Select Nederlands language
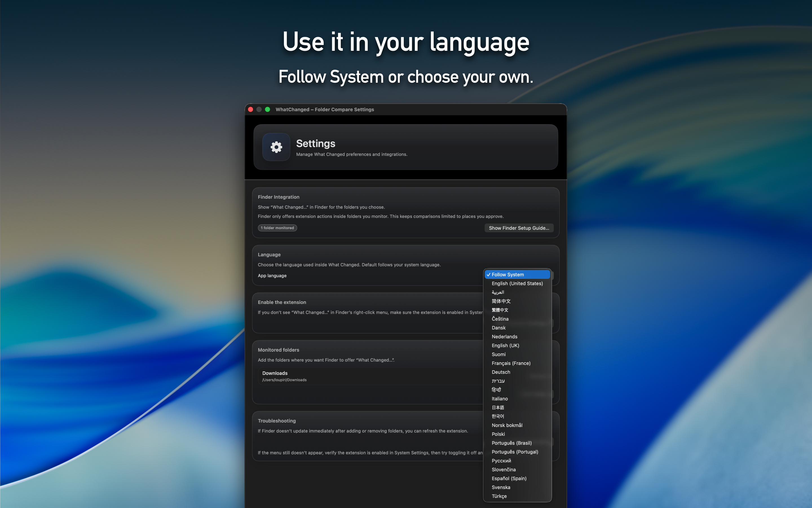Image resolution: width=812 pixels, height=508 pixels. (517, 337)
